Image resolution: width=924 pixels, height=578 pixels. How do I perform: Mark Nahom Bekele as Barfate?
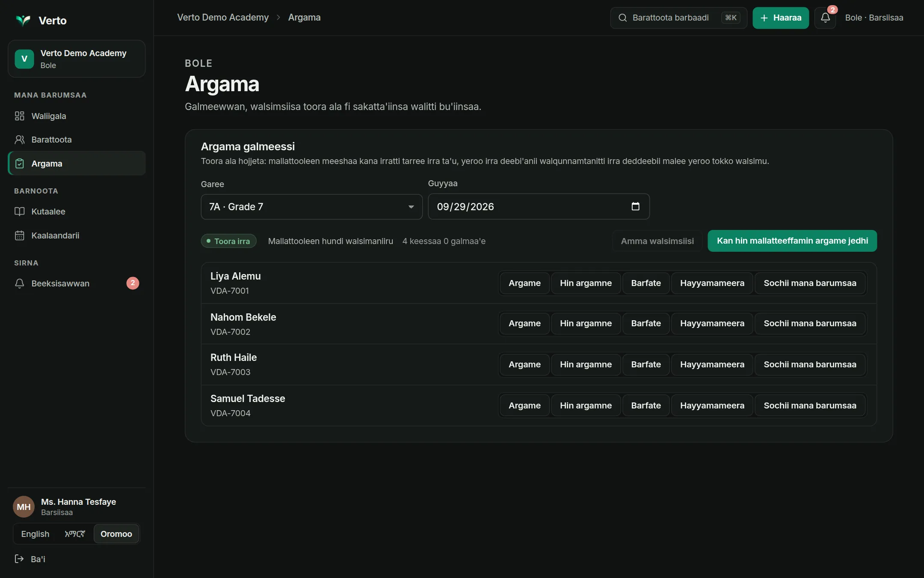(x=646, y=323)
